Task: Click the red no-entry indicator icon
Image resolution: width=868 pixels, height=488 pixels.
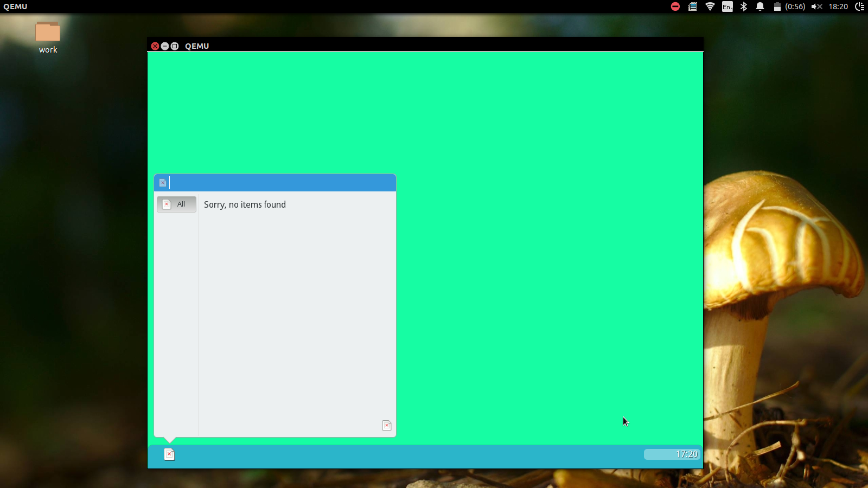Action: pyautogui.click(x=675, y=7)
